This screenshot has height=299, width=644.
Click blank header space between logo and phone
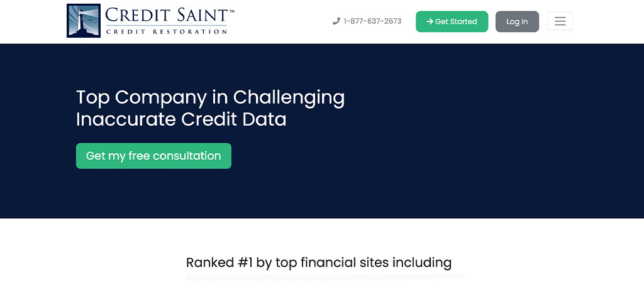(284, 21)
